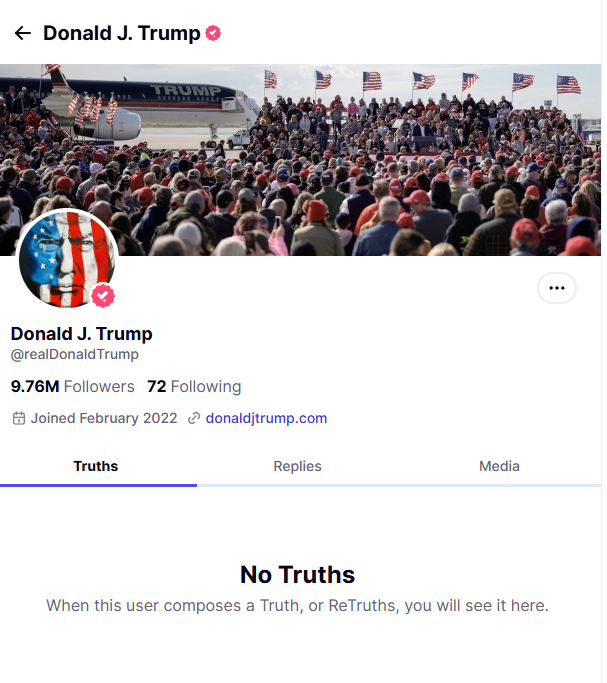
Task: Click the No Truths heading
Action: click(x=297, y=574)
